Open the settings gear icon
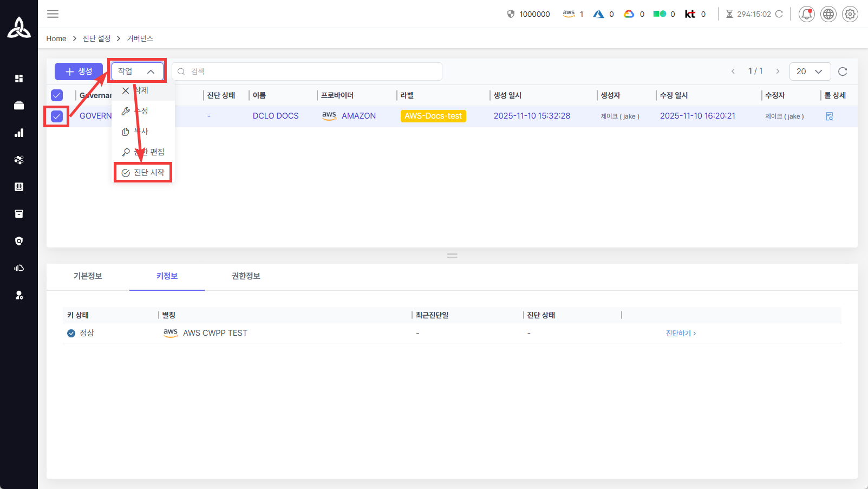Viewport: 868px width, 489px height. click(x=850, y=14)
